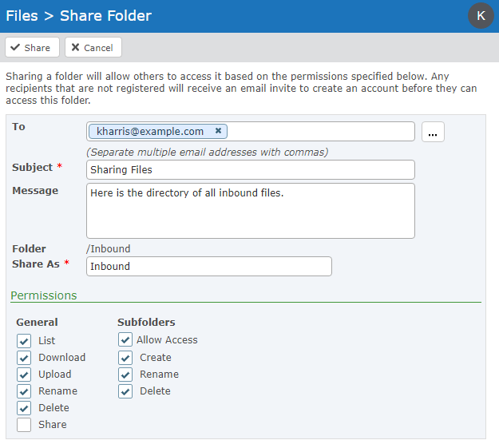Image resolution: width=499 pixels, height=448 pixels.
Task: Uncheck the General Delete permission
Action: pyautogui.click(x=24, y=408)
